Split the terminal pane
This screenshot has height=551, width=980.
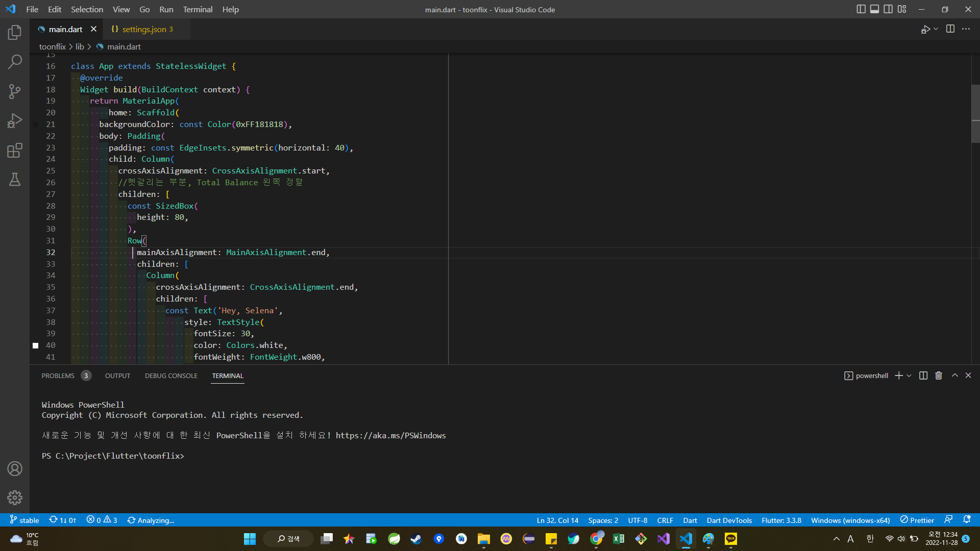[923, 375]
